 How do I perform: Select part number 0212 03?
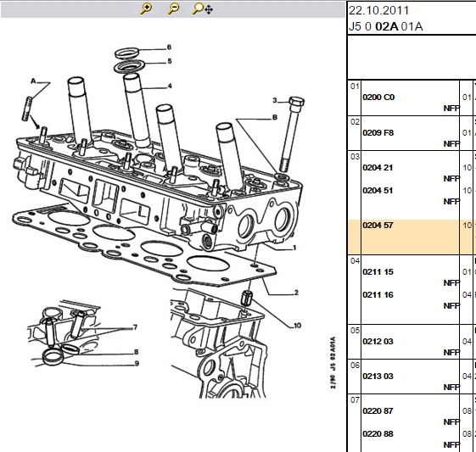tap(378, 341)
